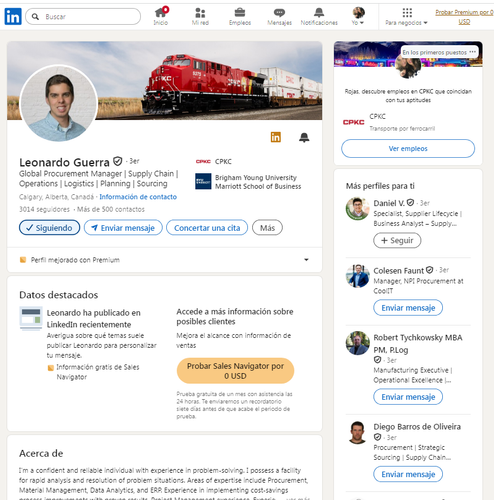Click the published-posts icon in Datos destacados
This screenshot has width=494, height=500.
[31, 318]
